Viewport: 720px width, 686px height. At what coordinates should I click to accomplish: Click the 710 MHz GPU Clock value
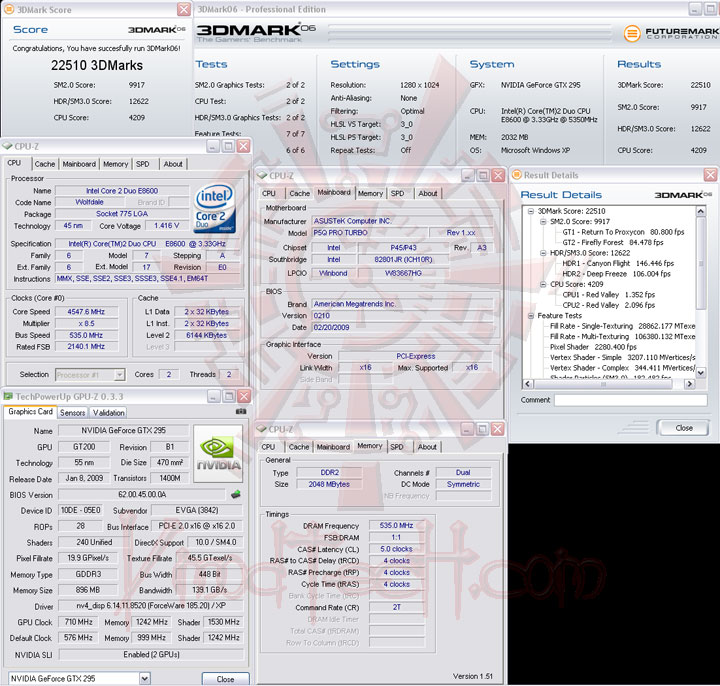[x=78, y=622]
